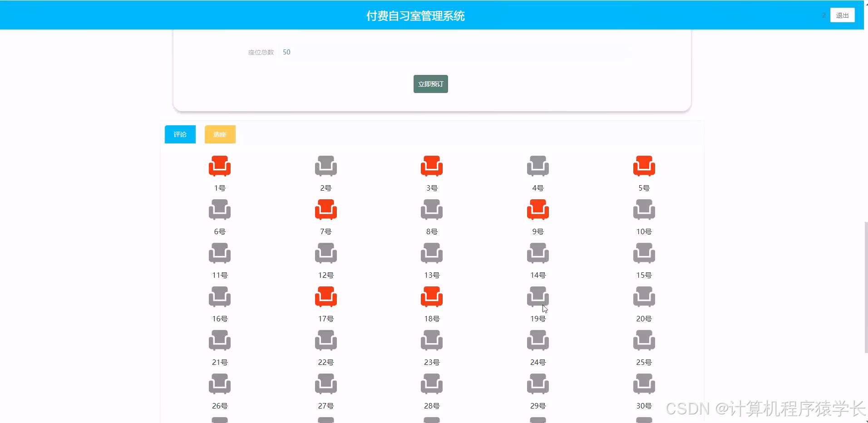This screenshot has height=423, width=868.
Task: Switch to the 选座 tab
Action: click(220, 134)
